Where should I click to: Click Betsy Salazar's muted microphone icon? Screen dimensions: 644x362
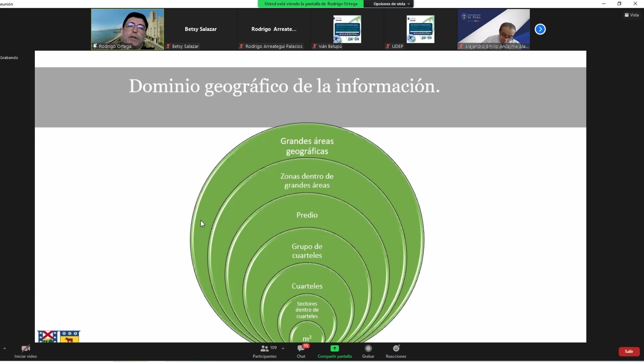point(168,46)
